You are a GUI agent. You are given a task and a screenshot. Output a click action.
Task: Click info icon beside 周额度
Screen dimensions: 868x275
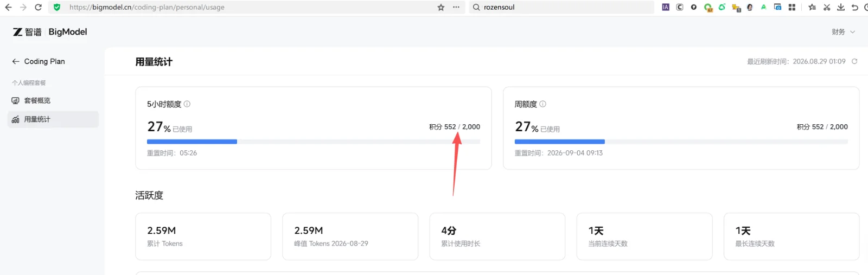coord(543,104)
